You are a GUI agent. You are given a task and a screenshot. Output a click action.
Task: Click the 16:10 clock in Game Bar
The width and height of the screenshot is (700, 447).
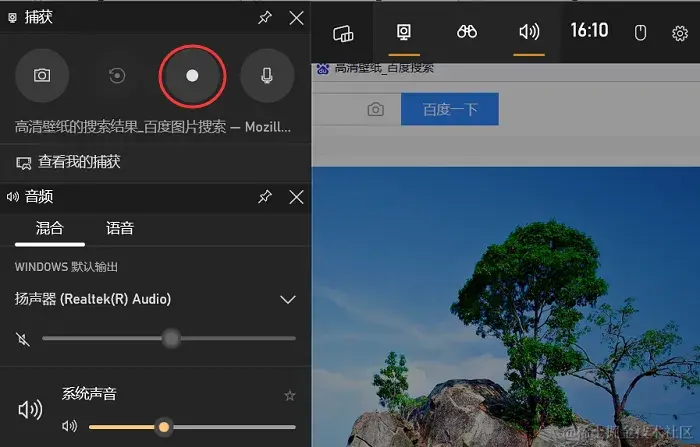click(x=589, y=30)
